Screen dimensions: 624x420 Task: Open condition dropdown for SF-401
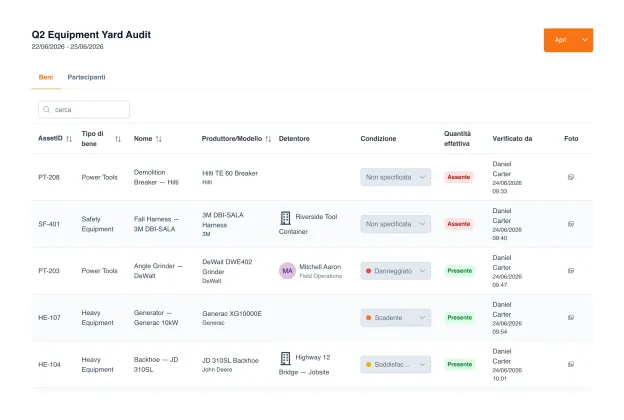pyautogui.click(x=396, y=224)
